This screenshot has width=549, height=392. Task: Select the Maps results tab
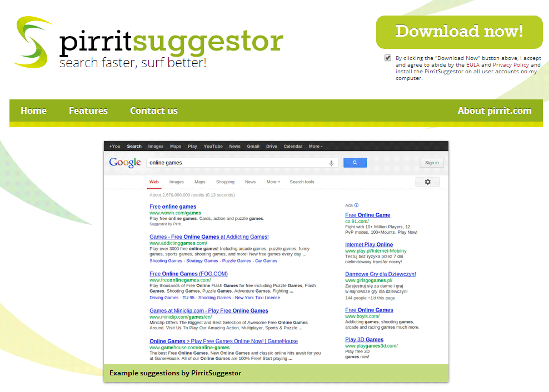199,182
